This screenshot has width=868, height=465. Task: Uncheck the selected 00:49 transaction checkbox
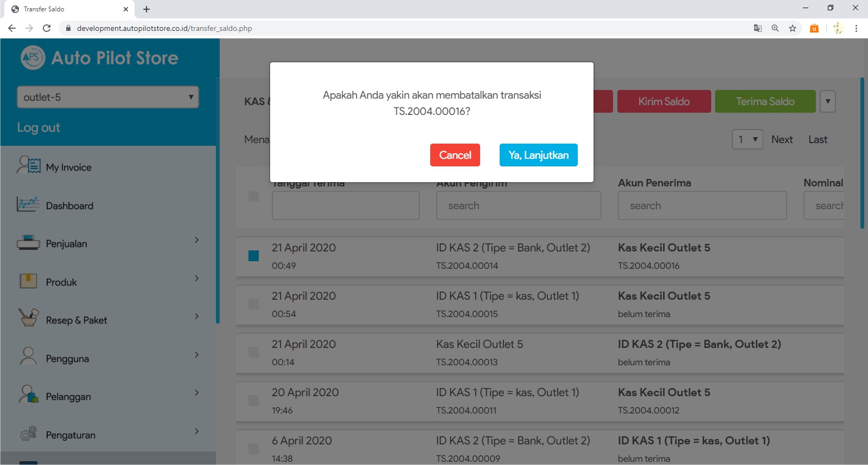tap(253, 256)
